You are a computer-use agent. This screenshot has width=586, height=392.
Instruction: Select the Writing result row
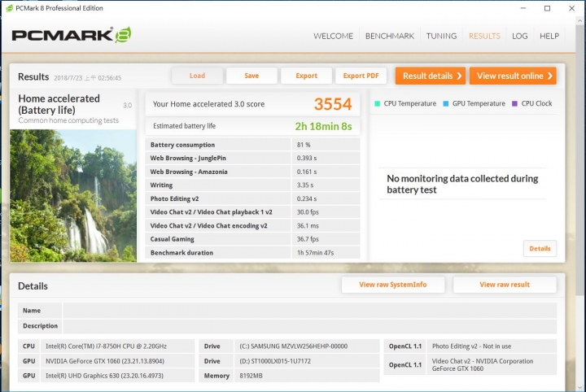[252, 185]
